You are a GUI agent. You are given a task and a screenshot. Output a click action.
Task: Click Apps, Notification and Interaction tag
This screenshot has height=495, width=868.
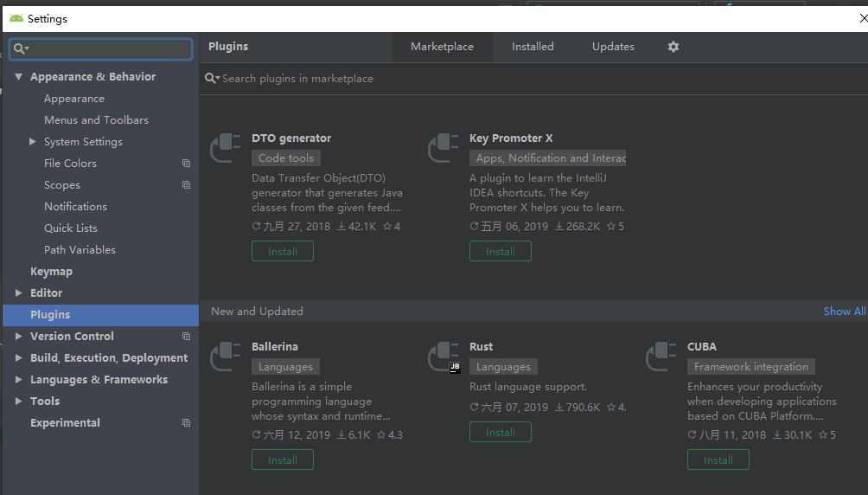(548, 158)
